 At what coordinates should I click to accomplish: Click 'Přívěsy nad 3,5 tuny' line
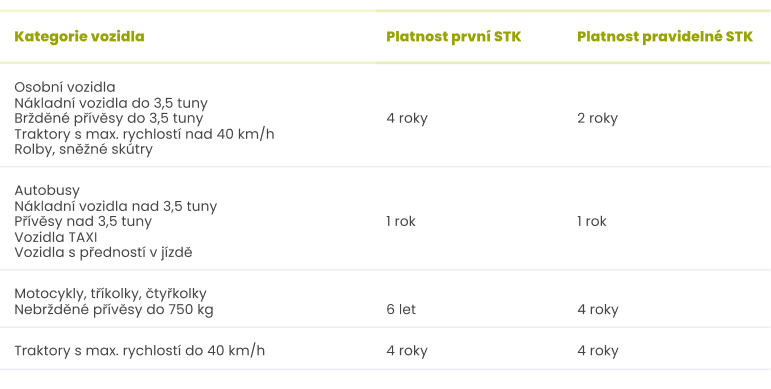(83, 221)
